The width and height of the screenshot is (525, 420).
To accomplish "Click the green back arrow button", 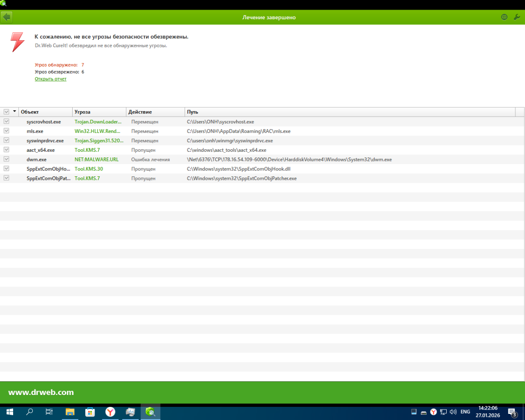I will (x=7, y=17).
